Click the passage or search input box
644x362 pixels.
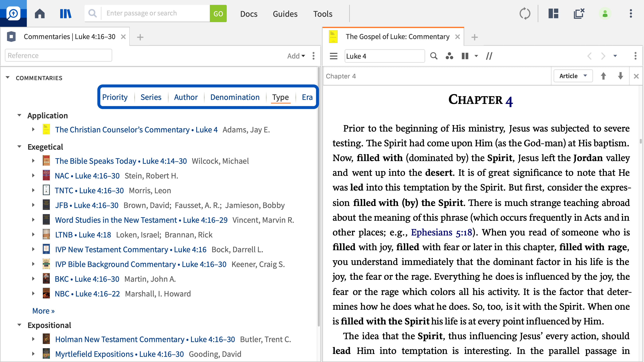(x=155, y=13)
